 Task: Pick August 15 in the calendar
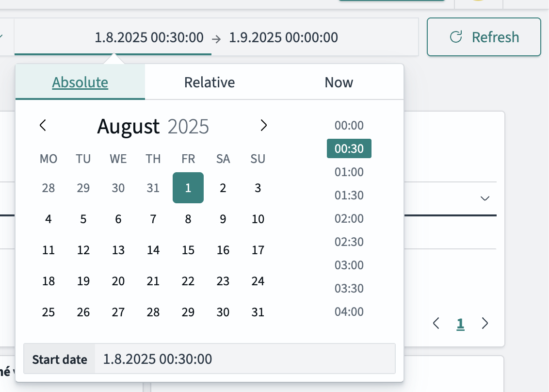pos(188,250)
